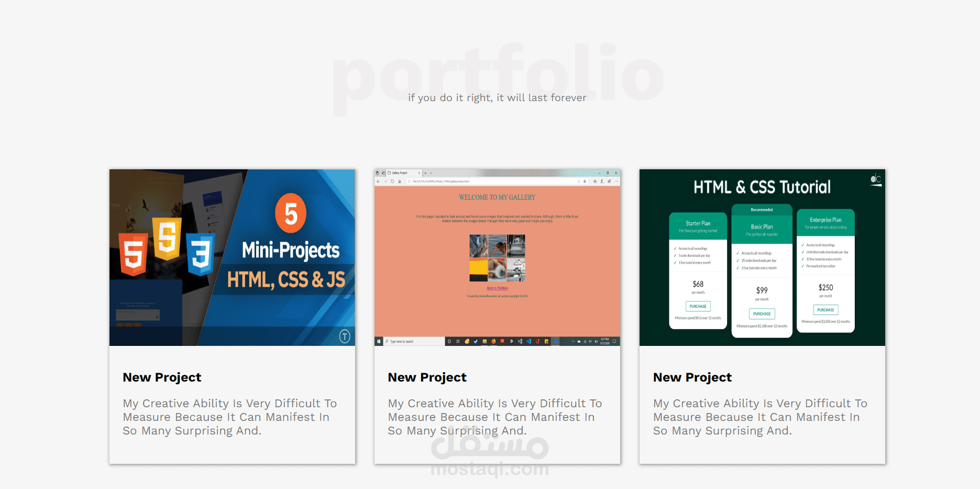Screen dimensions: 980x489
Task: Click the favorites star in gallery screenshot address bar
Action: [585, 181]
